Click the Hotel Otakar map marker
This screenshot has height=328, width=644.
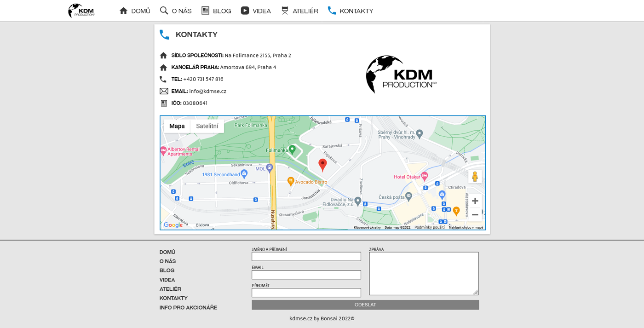coord(425,176)
